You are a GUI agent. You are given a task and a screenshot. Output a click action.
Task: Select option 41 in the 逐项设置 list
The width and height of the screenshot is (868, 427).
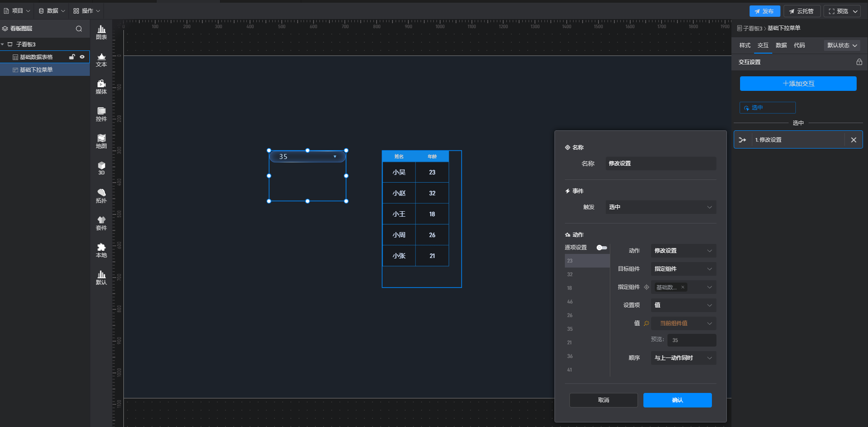coord(587,370)
